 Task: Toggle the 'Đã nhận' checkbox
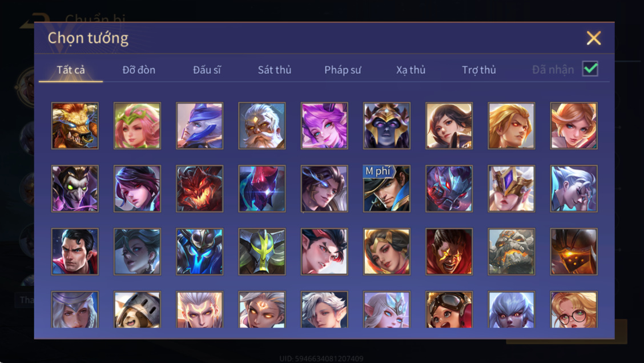coord(590,69)
